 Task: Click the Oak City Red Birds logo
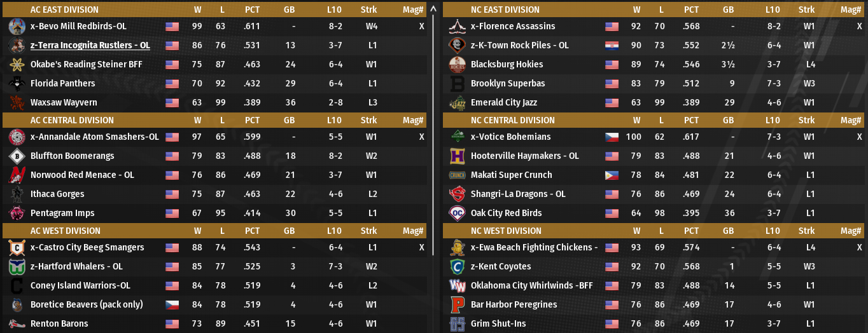click(458, 214)
